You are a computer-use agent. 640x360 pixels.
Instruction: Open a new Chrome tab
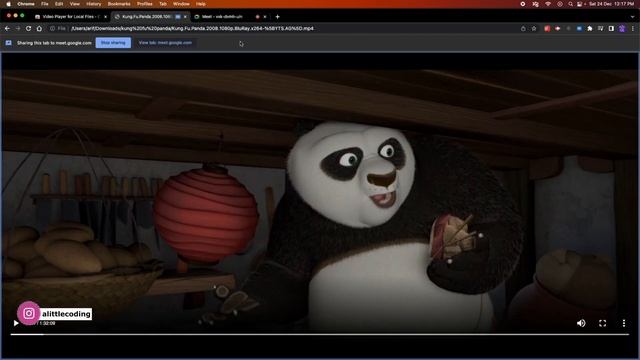pyautogui.click(x=278, y=17)
